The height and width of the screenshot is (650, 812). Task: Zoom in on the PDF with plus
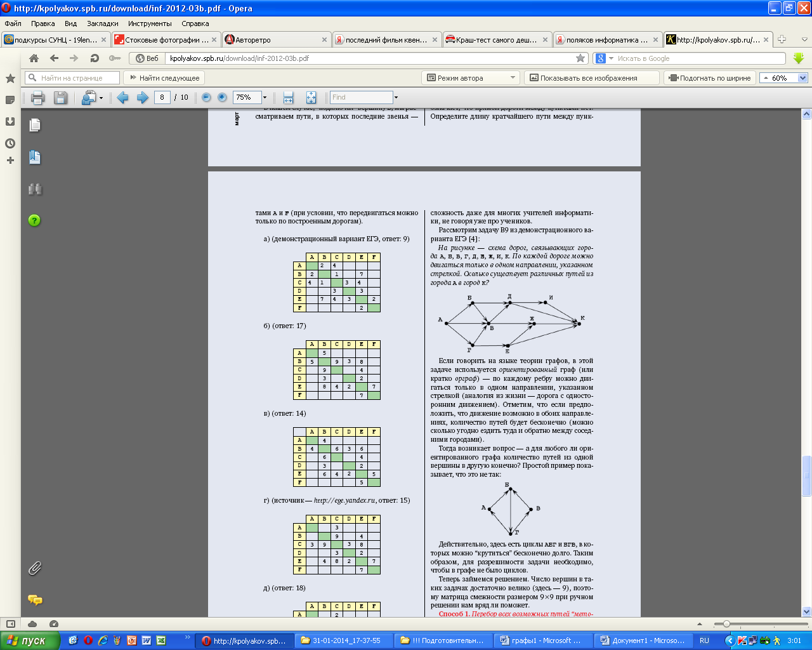222,97
